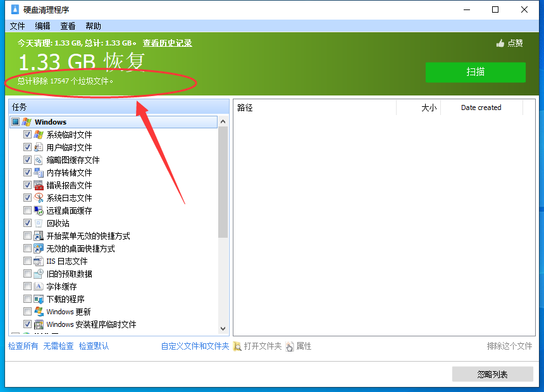Click the 回收站 recycle bin icon

pos(39,223)
